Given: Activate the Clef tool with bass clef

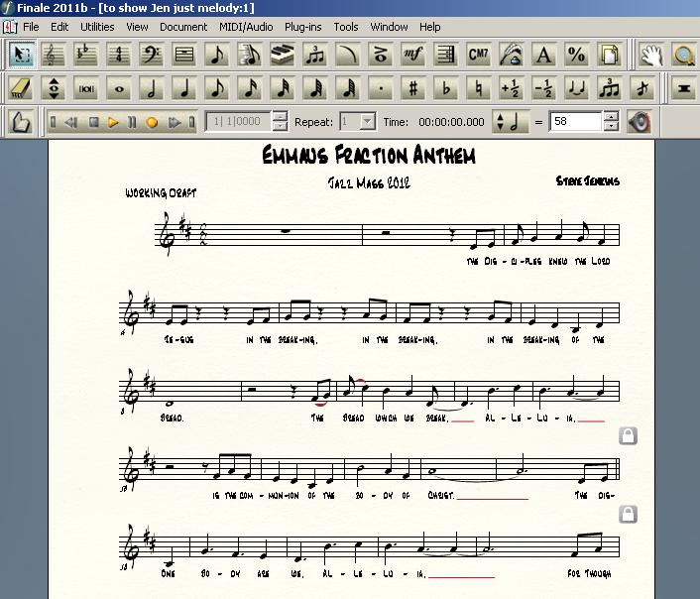Looking at the screenshot, I should 152,55.
